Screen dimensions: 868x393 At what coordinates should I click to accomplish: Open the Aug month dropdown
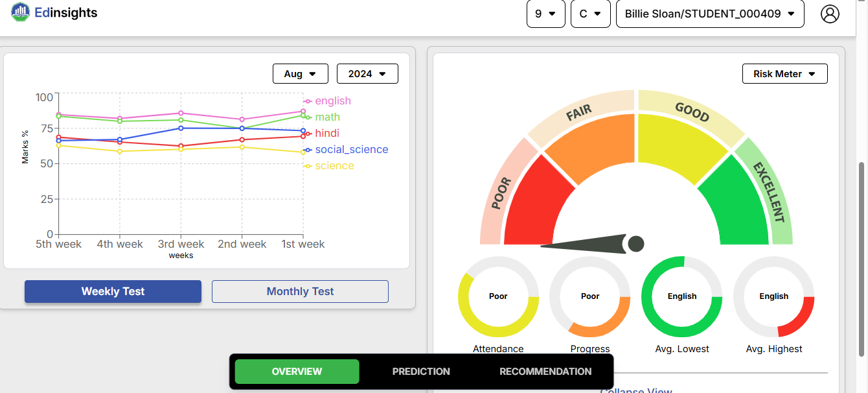pyautogui.click(x=300, y=74)
